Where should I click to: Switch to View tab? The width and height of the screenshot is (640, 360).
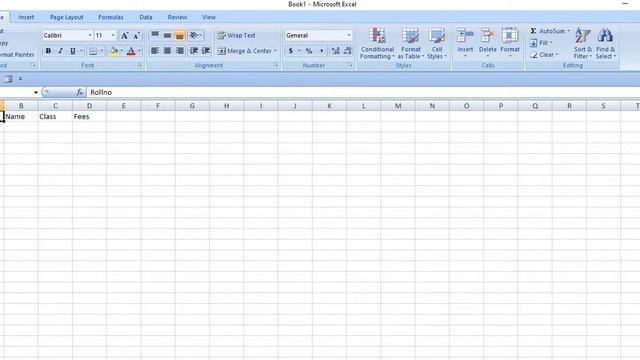(209, 17)
